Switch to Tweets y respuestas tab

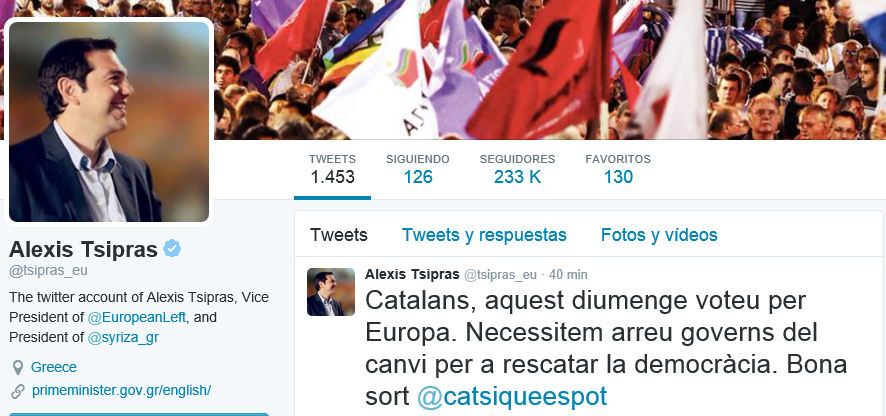coord(484,235)
